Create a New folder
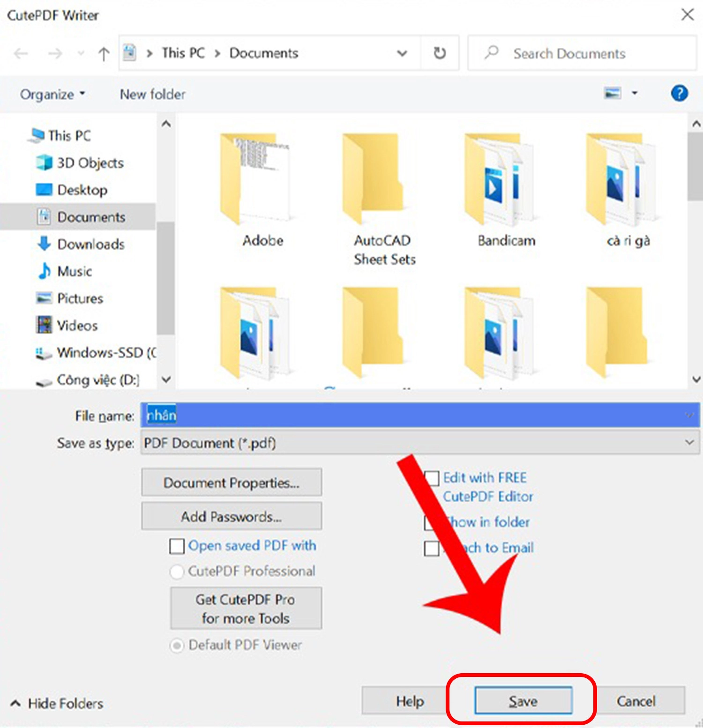703x728 pixels. click(x=153, y=94)
